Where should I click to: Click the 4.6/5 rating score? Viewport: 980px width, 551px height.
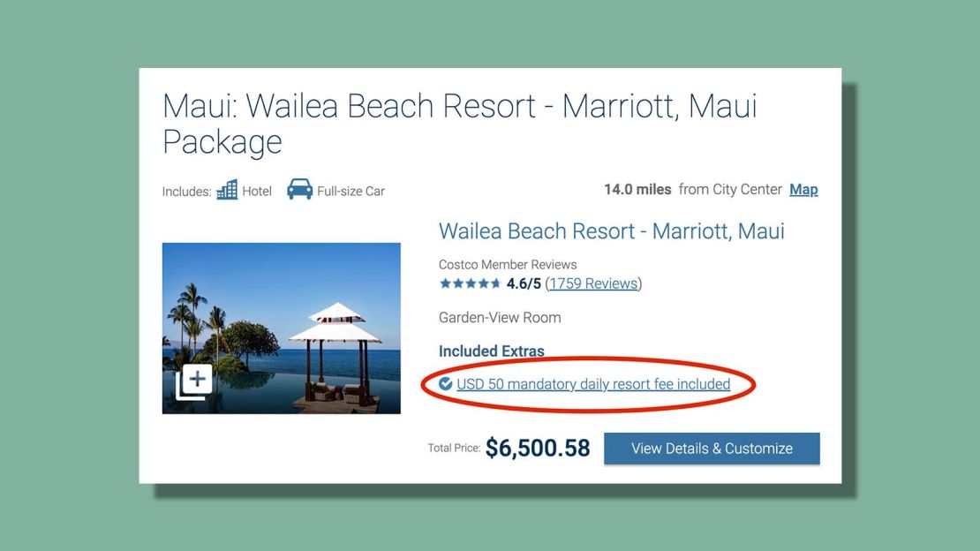[524, 283]
